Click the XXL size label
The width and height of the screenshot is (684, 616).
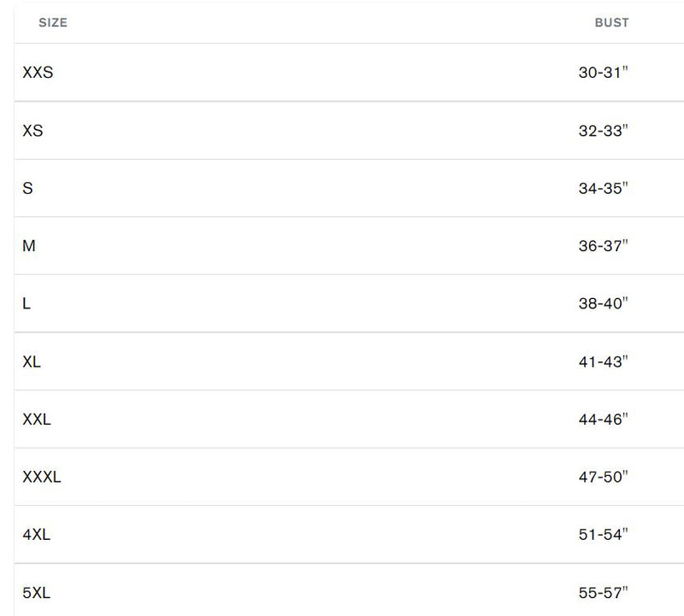pyautogui.click(x=37, y=419)
